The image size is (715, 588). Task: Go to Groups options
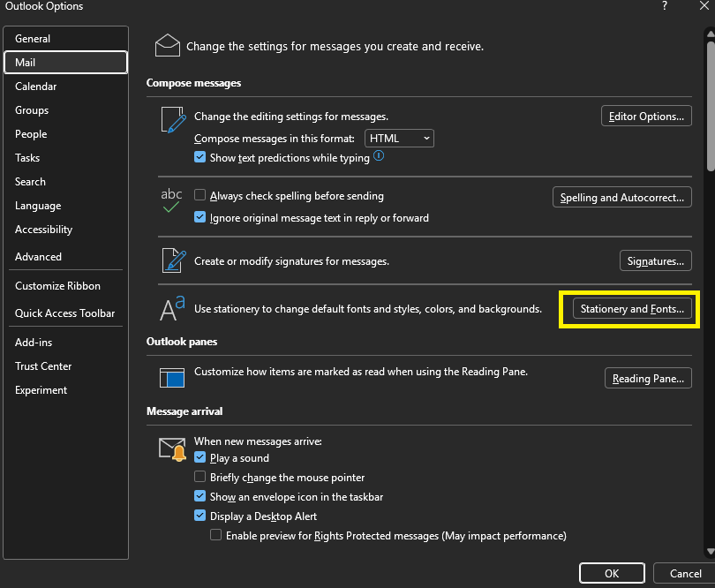click(x=65, y=110)
